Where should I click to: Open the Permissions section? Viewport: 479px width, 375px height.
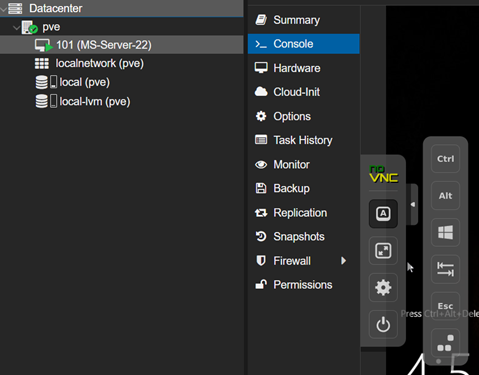[x=303, y=285]
